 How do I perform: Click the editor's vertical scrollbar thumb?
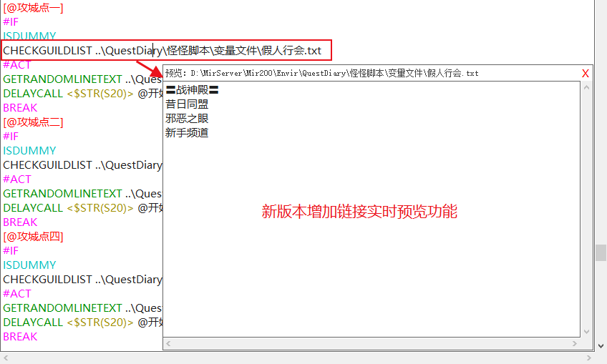601,253
